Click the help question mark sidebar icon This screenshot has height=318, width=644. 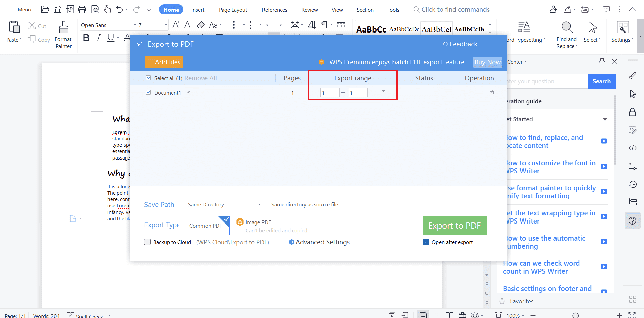pos(633,220)
